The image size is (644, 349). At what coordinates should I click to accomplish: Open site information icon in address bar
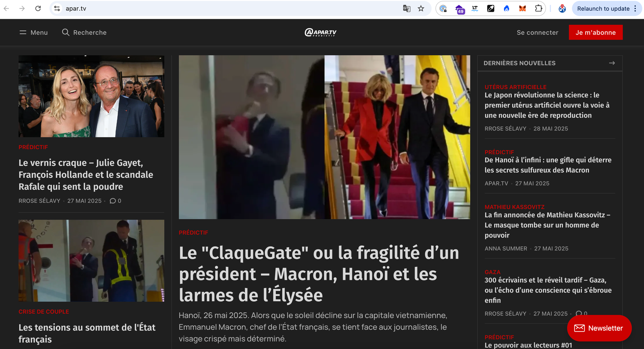(x=57, y=9)
